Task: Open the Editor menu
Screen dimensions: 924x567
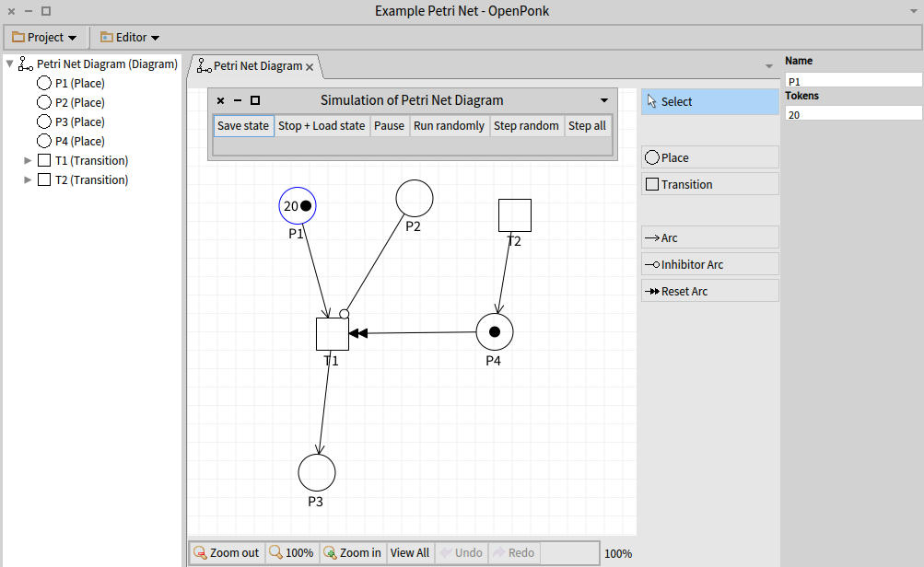Action: click(129, 37)
